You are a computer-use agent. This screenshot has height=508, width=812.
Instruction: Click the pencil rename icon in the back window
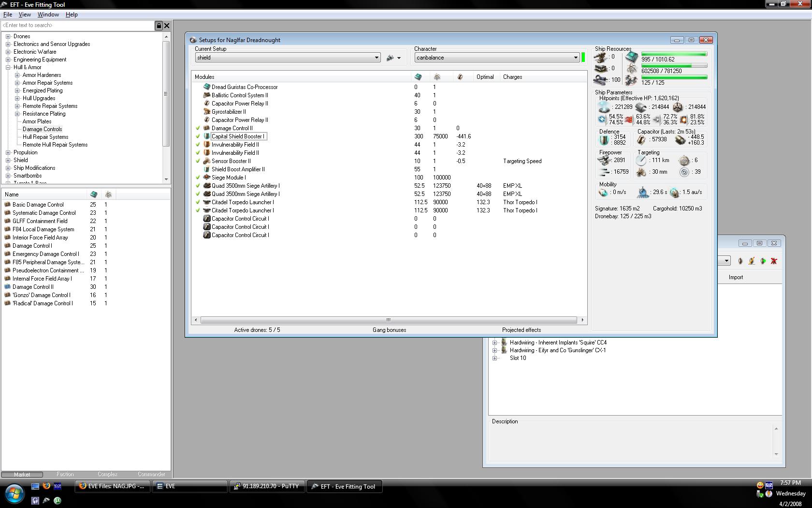pyautogui.click(x=752, y=261)
